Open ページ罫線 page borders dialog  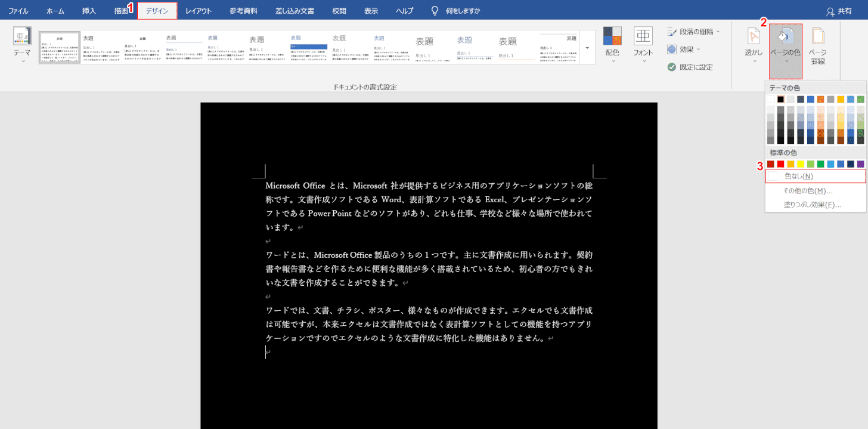point(818,45)
